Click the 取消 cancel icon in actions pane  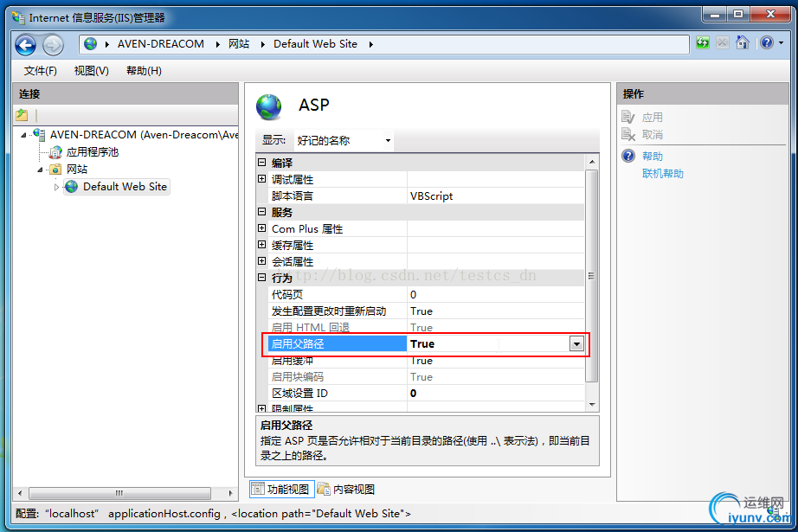628,134
